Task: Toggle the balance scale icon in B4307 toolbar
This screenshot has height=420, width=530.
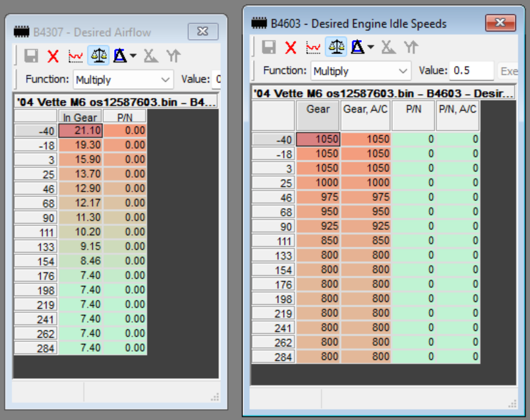Action: pyautogui.click(x=99, y=56)
